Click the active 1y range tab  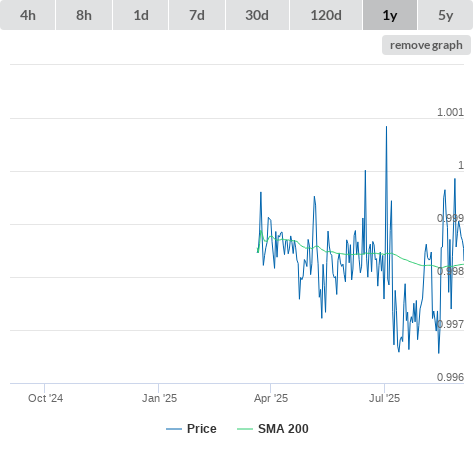(x=390, y=15)
